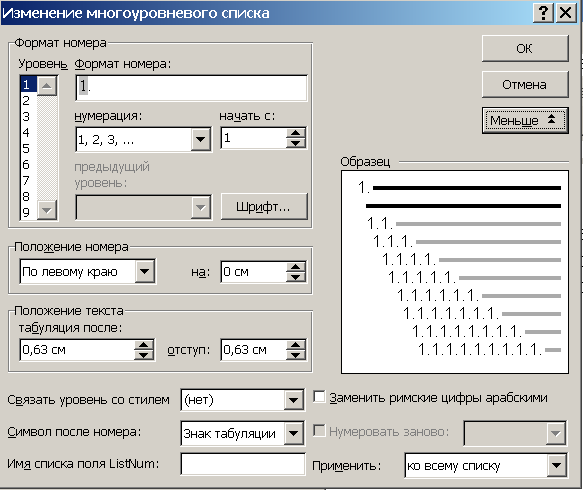Image resolution: width=583 pixels, height=490 pixels.
Task: Click the help question mark icon
Action: 544,13
